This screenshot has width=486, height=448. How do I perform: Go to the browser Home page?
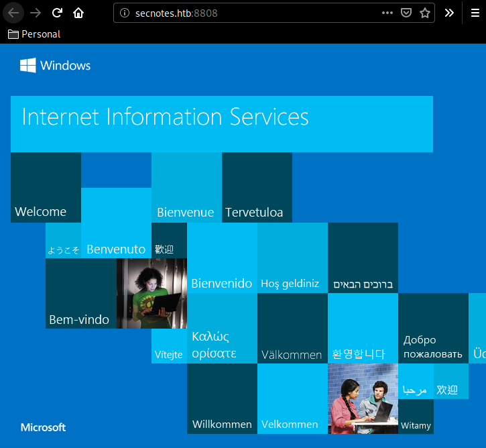click(78, 13)
